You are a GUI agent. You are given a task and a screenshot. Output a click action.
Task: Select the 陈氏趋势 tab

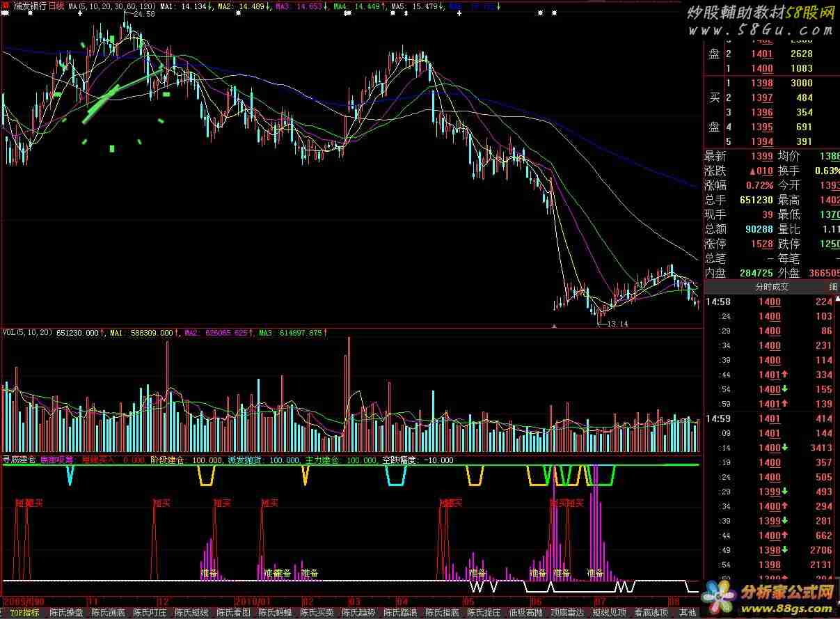click(x=358, y=613)
